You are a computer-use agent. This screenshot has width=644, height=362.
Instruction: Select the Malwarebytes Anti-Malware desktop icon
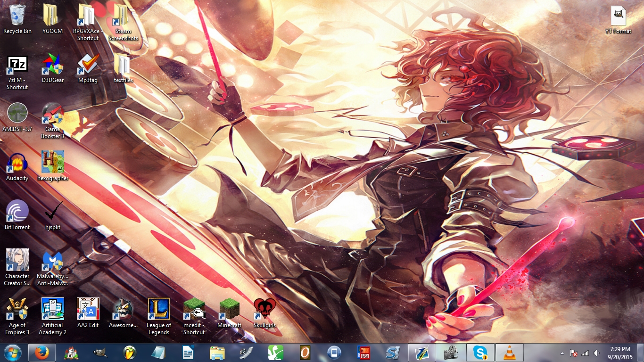click(x=52, y=268)
